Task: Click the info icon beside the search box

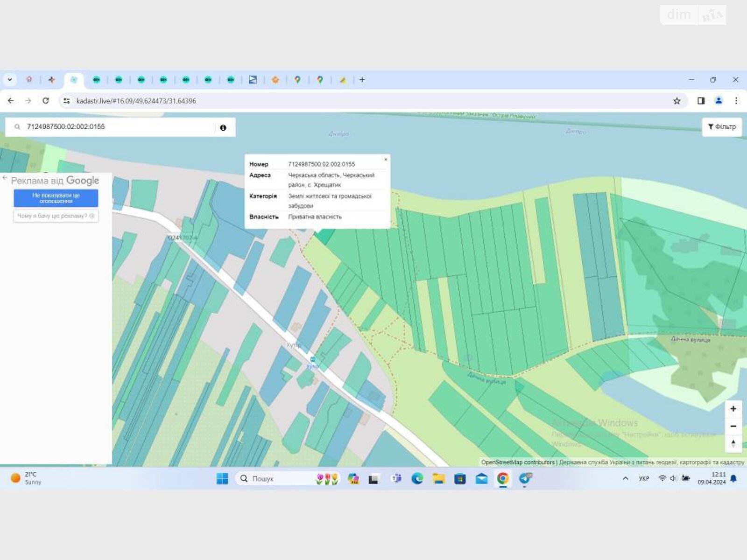Action: point(223,127)
